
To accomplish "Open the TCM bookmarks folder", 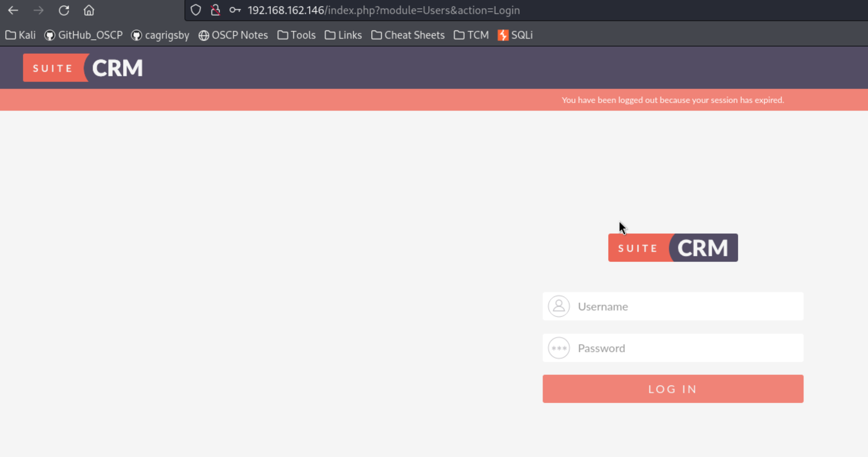I will point(471,35).
